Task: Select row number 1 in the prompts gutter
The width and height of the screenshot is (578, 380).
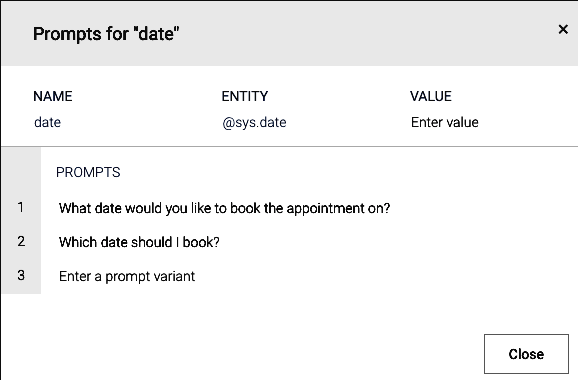Action: (x=21, y=208)
